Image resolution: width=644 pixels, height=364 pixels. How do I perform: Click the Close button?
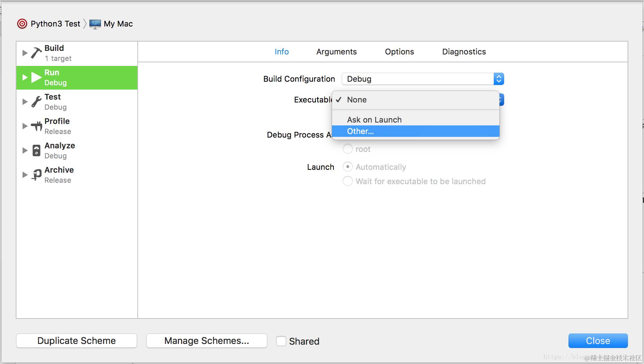(x=598, y=341)
